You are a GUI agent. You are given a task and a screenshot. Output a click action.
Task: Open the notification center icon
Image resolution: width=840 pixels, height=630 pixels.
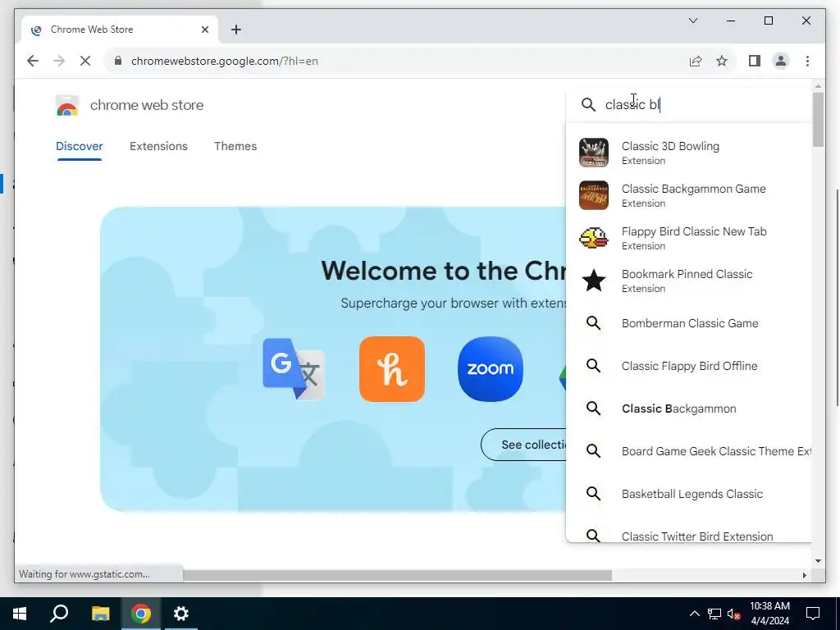pyautogui.click(x=813, y=614)
